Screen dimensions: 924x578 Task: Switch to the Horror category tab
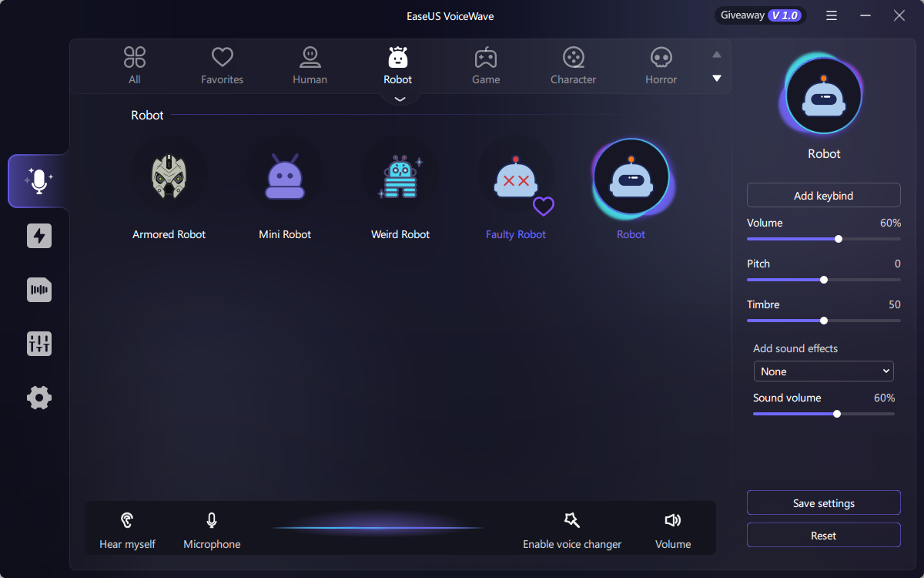click(x=661, y=66)
